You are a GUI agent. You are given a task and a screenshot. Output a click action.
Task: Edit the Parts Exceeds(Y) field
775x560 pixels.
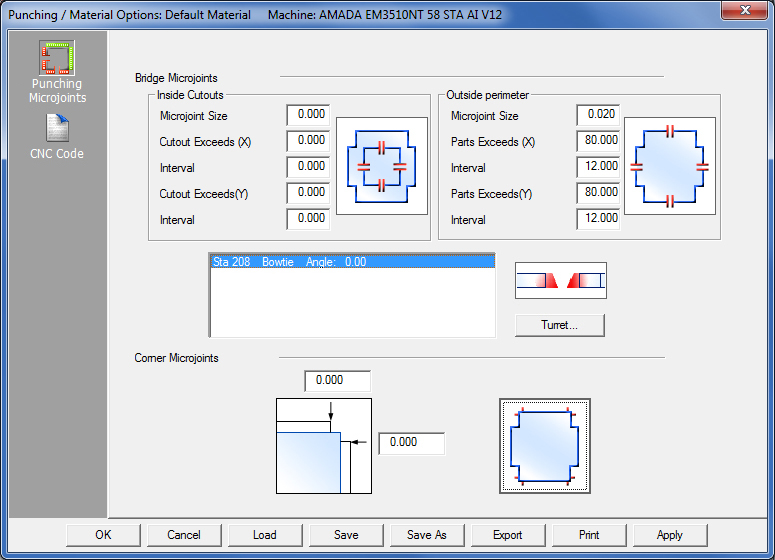(x=599, y=193)
